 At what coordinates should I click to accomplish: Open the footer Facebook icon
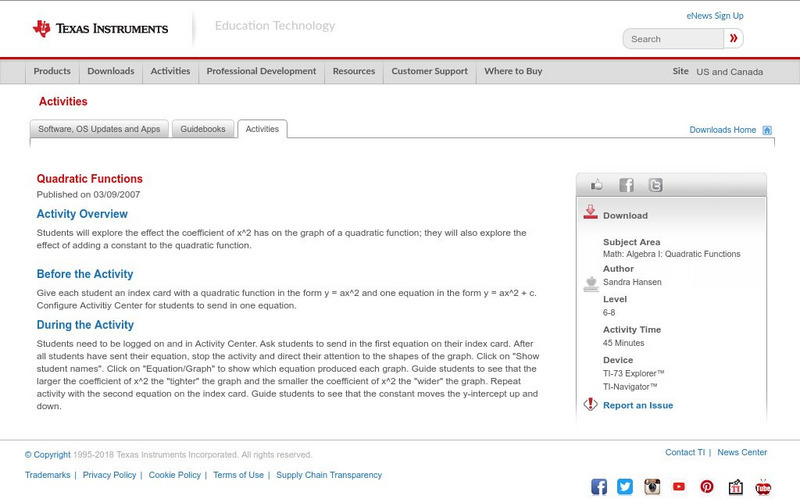coord(599,486)
